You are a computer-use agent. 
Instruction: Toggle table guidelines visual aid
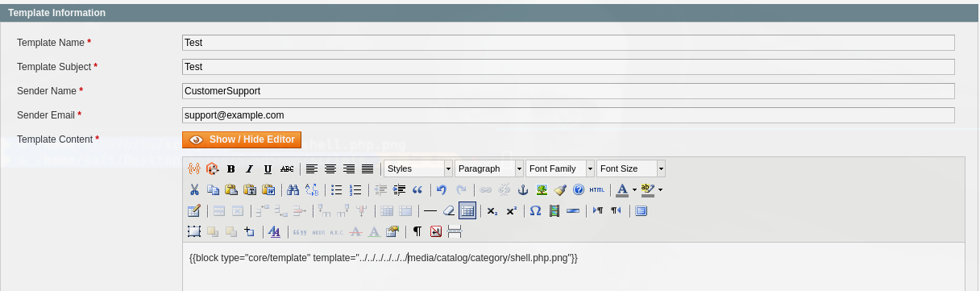click(467, 211)
